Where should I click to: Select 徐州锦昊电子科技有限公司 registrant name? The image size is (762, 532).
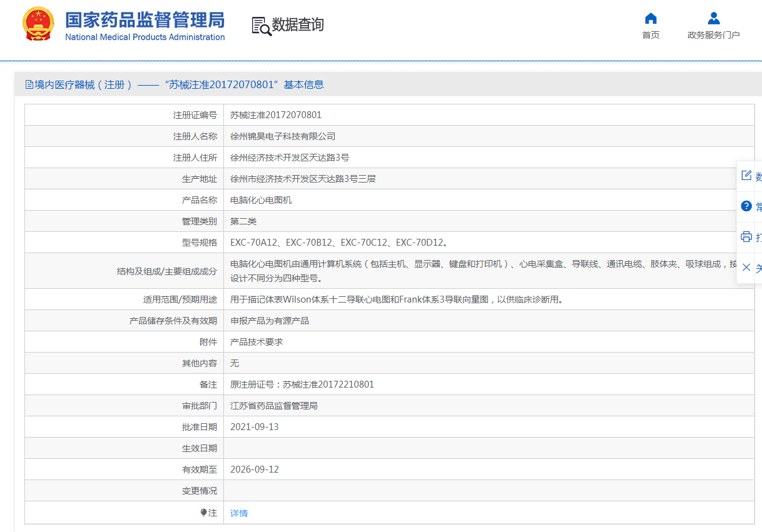[283, 136]
